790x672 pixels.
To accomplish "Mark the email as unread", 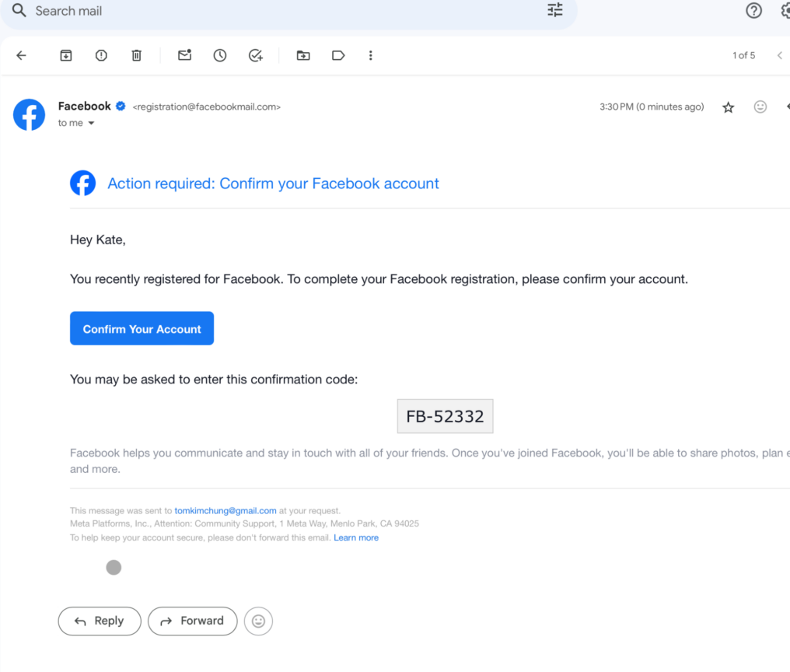I will 184,55.
